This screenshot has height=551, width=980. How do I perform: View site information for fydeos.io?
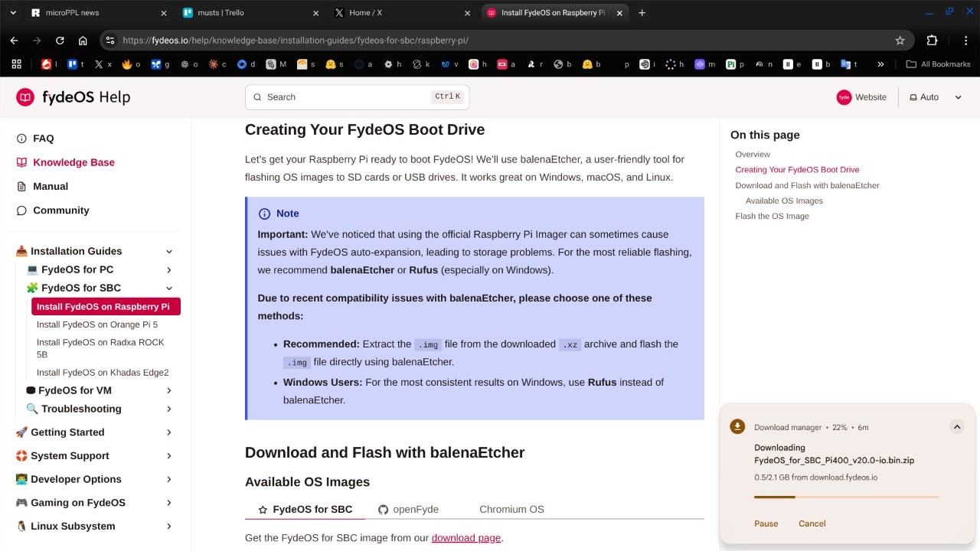click(x=109, y=41)
